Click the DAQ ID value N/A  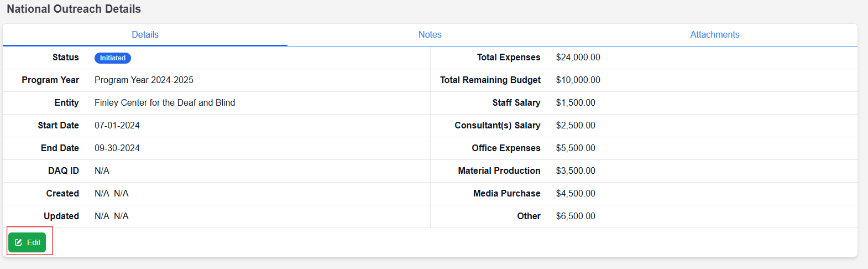(x=102, y=170)
